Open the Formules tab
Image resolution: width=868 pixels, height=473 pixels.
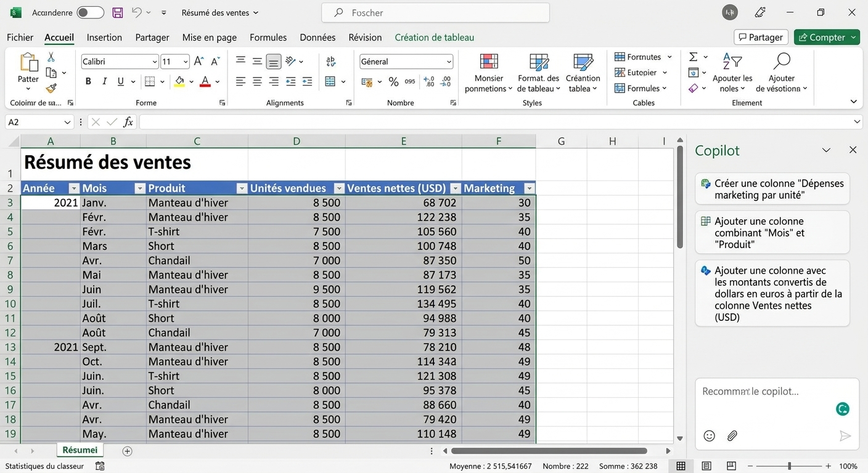click(268, 38)
